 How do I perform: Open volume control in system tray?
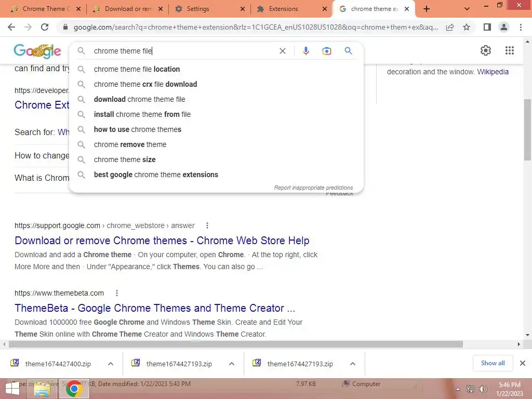[x=483, y=389]
